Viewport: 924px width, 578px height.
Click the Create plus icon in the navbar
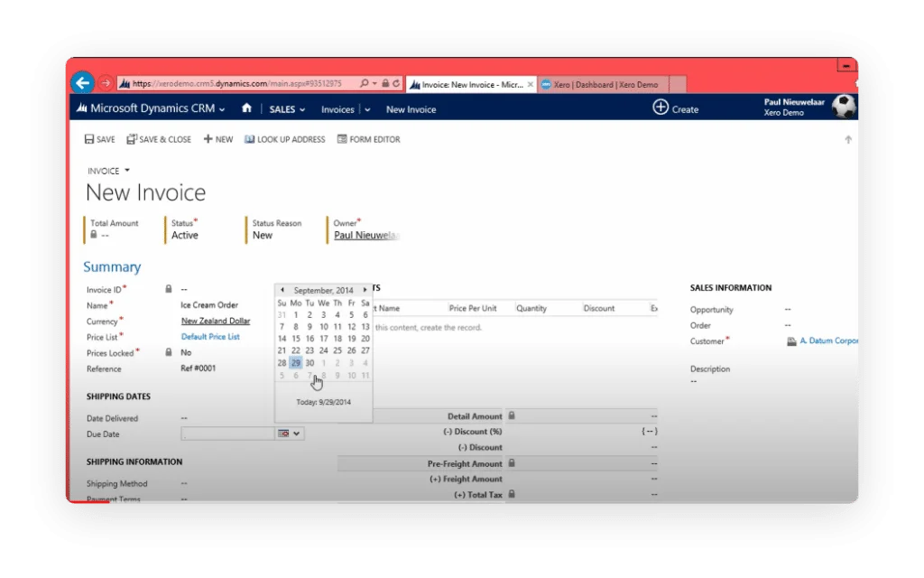[x=661, y=108]
